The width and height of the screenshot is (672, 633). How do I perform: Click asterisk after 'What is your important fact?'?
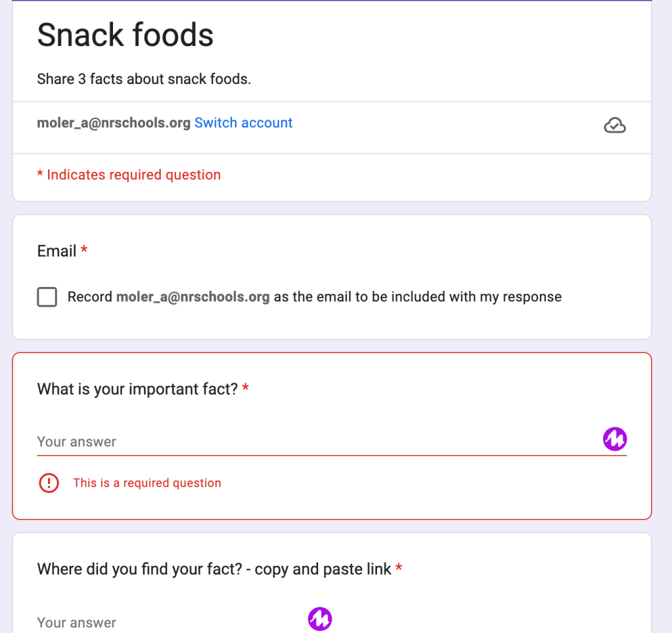tap(246, 389)
